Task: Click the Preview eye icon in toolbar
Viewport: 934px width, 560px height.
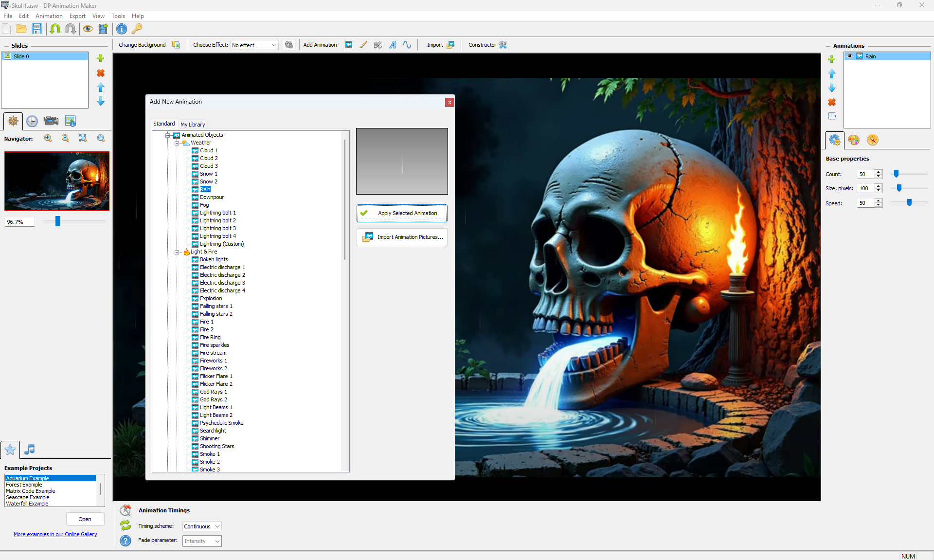Action: [x=88, y=29]
